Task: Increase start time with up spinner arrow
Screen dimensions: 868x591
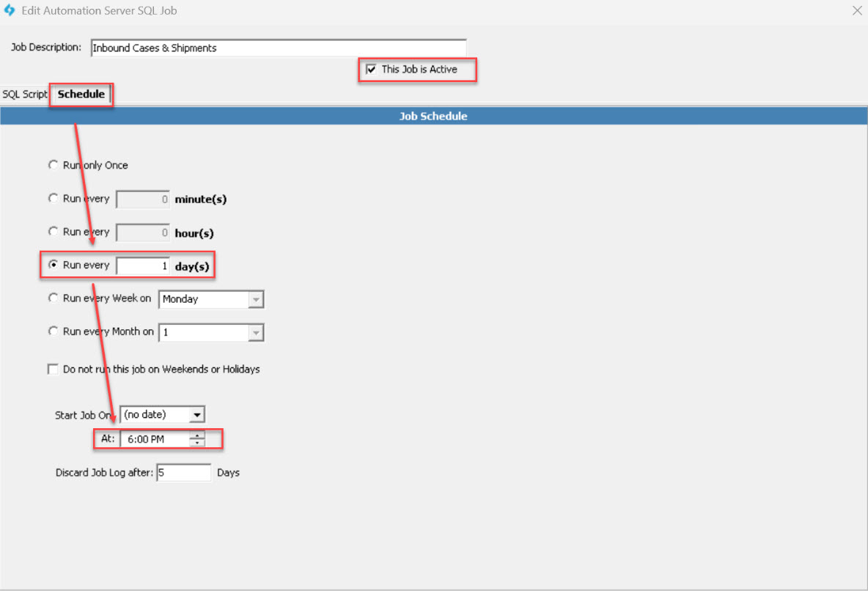Action: tap(196, 436)
